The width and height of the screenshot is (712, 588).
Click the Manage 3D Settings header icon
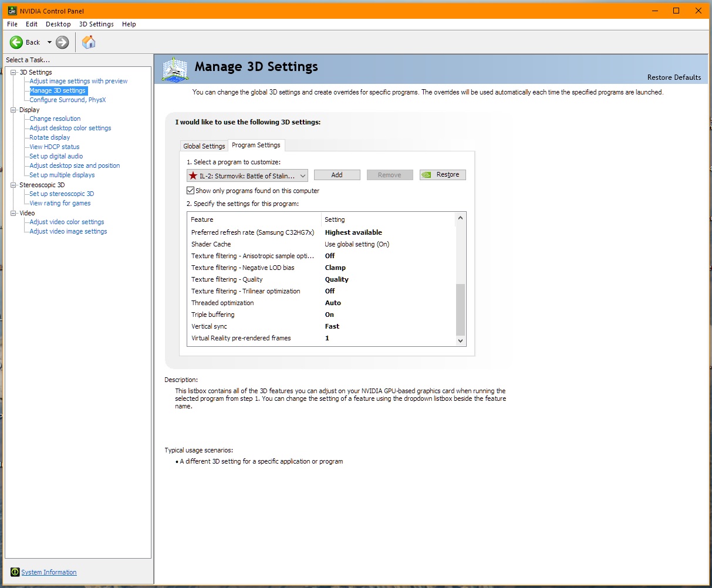point(175,70)
